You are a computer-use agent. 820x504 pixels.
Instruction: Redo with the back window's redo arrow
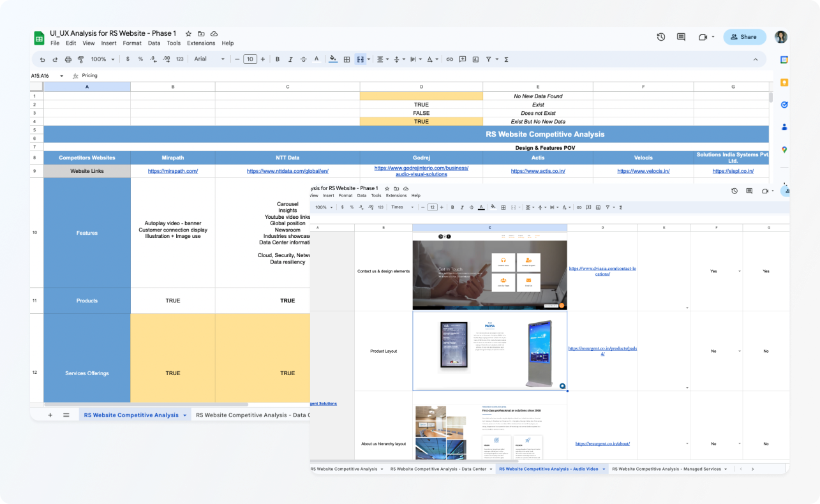[x=55, y=59]
